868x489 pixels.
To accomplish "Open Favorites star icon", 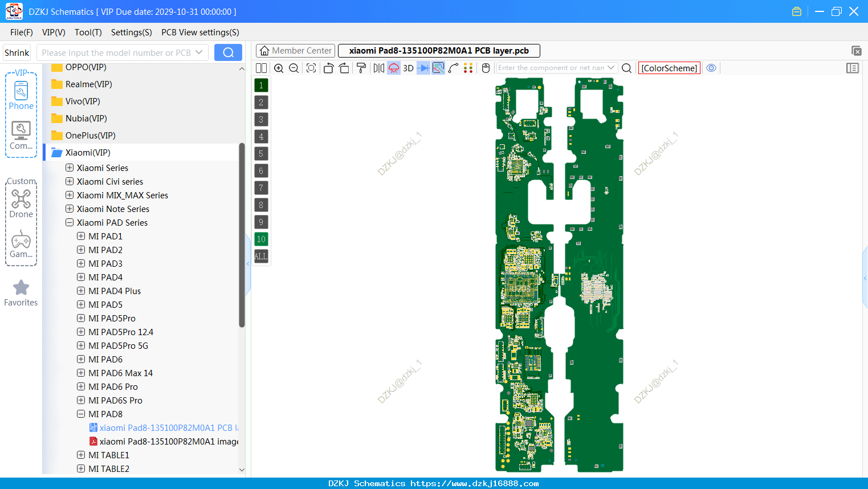I will pyautogui.click(x=21, y=293).
